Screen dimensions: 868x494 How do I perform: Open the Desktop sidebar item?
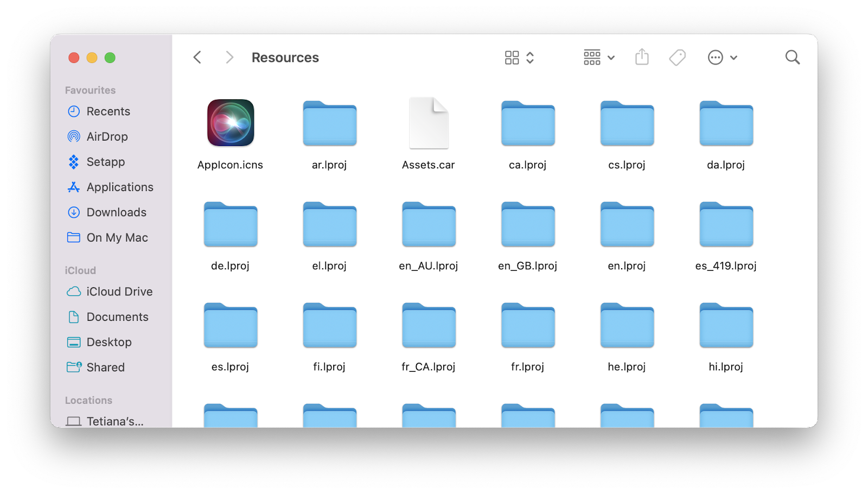(x=109, y=342)
